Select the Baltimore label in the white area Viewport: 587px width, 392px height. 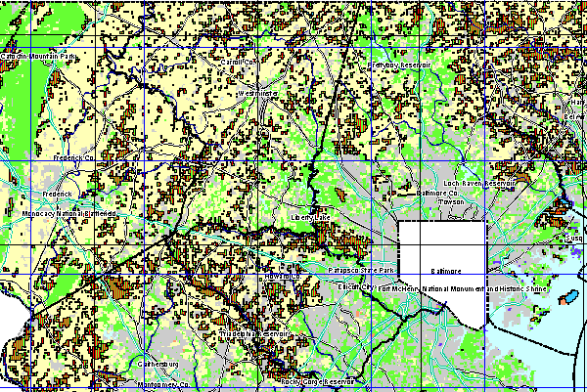pyautogui.click(x=446, y=271)
